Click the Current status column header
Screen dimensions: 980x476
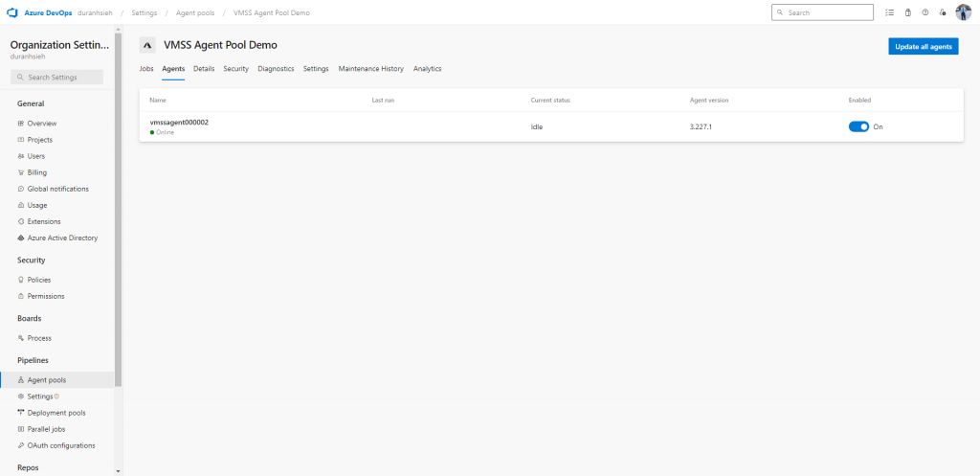pos(550,100)
